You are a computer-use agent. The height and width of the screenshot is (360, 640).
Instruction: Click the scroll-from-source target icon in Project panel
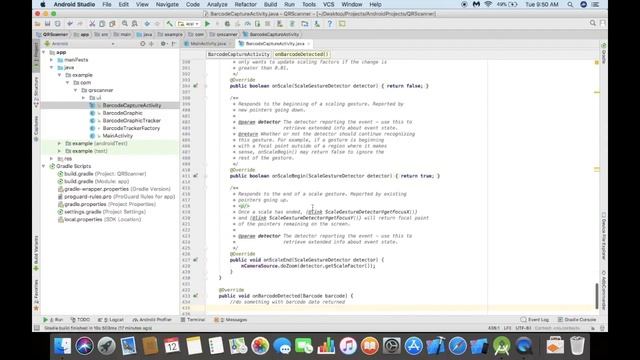tap(142, 44)
